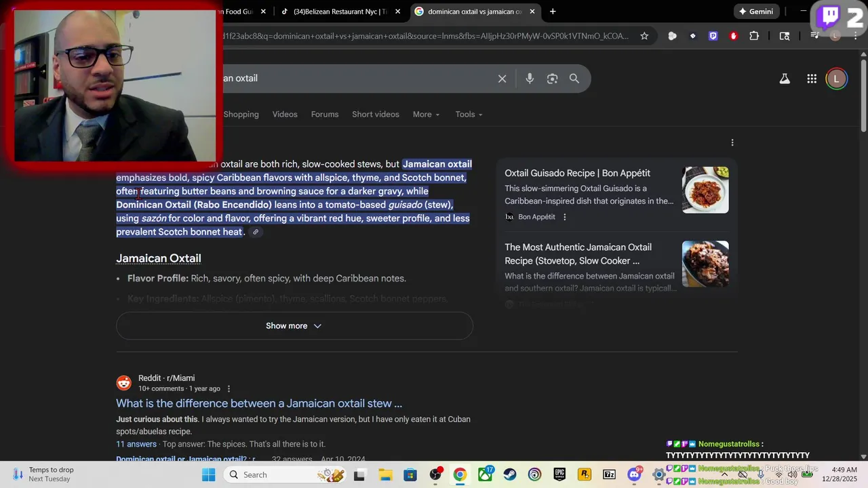Screen dimensions: 868x488
Task: Switch to the Forums results tab
Action: (325, 115)
